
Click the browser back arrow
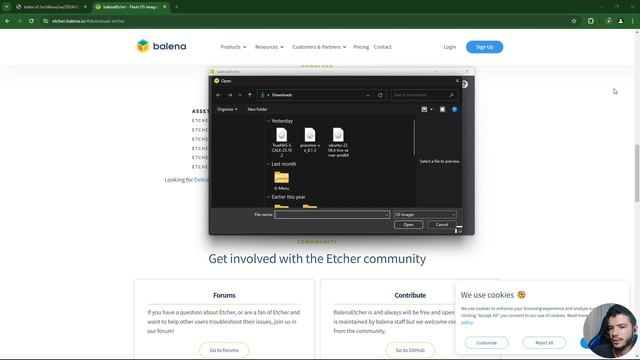(x=8, y=21)
